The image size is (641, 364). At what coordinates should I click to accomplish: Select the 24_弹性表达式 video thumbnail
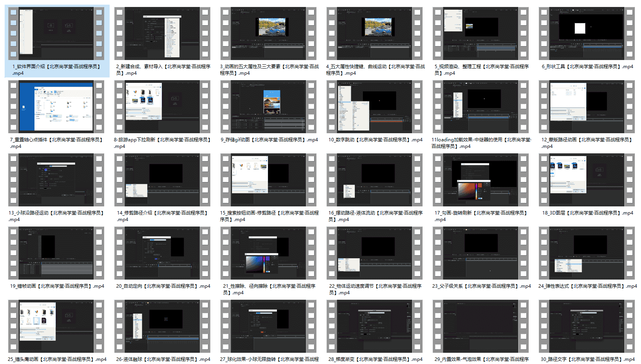click(587, 253)
